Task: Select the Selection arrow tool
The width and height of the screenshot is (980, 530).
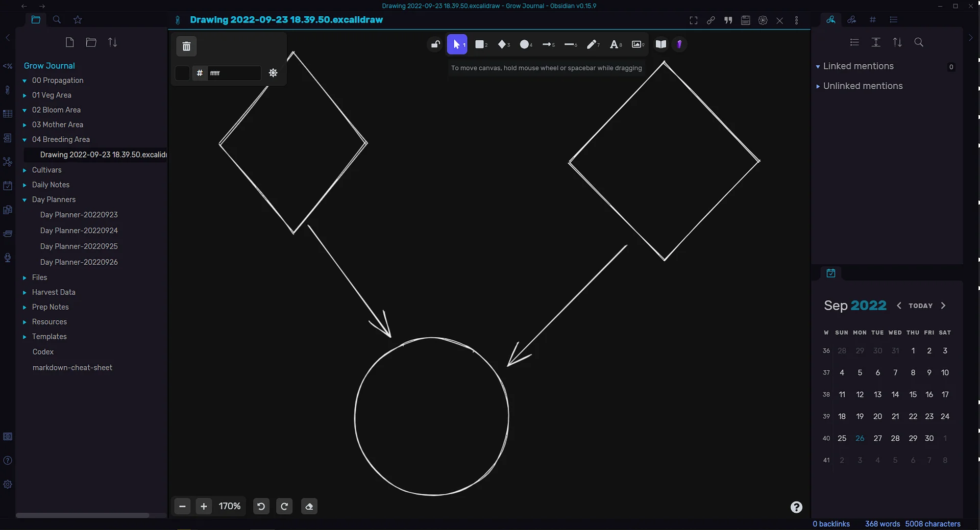Action: click(457, 44)
